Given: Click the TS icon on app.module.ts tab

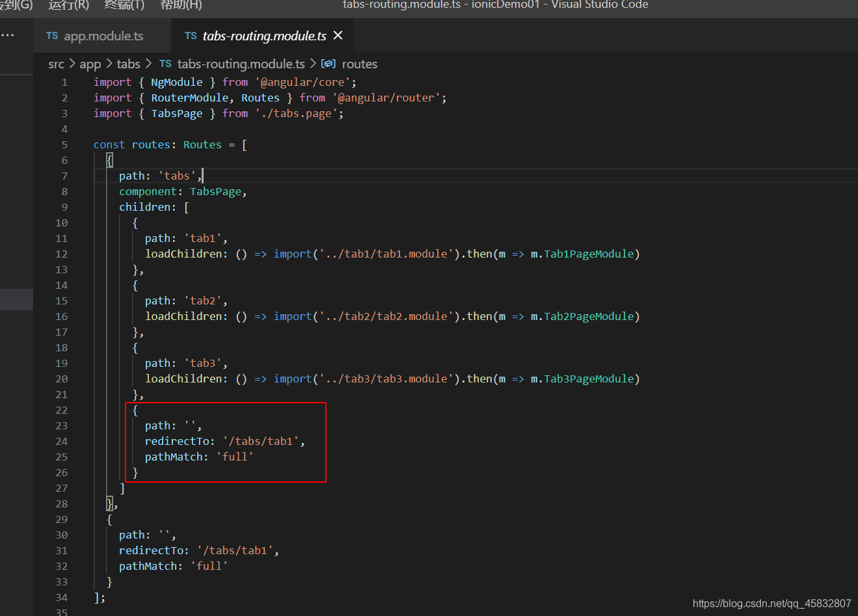Looking at the screenshot, I should pos(52,36).
